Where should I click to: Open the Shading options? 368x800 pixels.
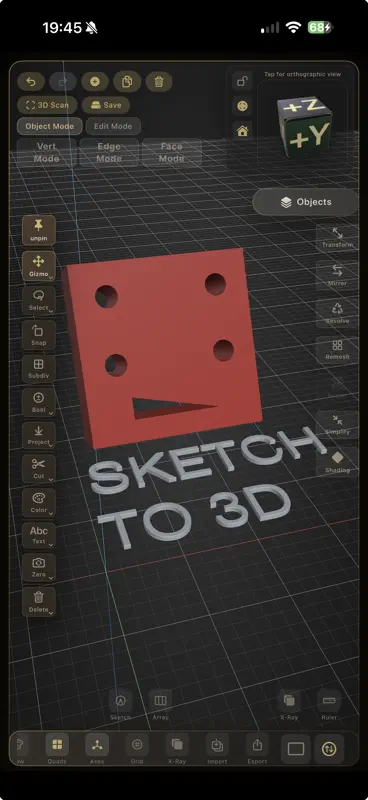337,462
